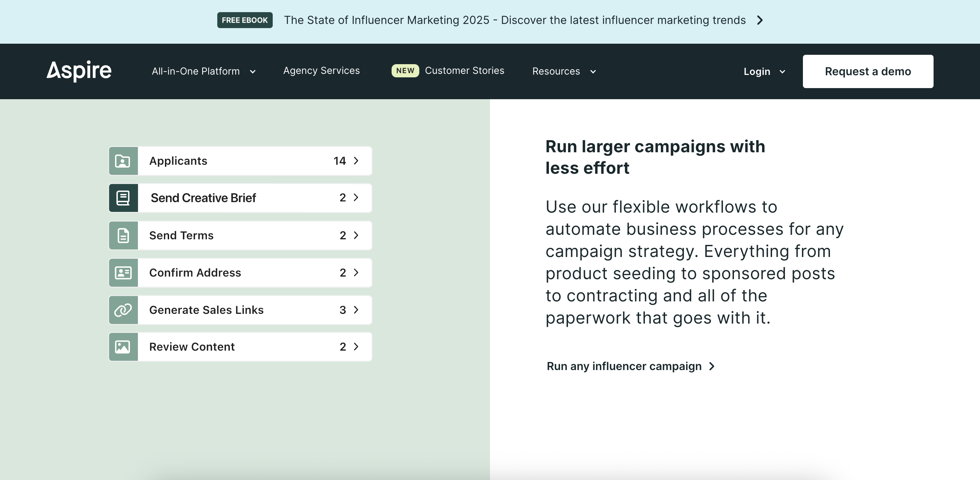Click the Applicants folder-person icon
This screenshot has height=480, width=980.
click(123, 161)
